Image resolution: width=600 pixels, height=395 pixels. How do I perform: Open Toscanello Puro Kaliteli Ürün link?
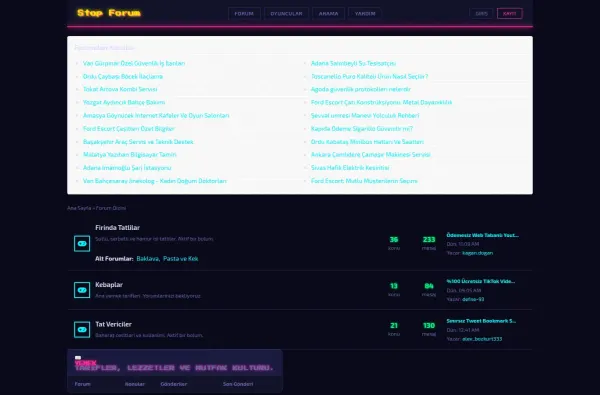click(x=369, y=76)
